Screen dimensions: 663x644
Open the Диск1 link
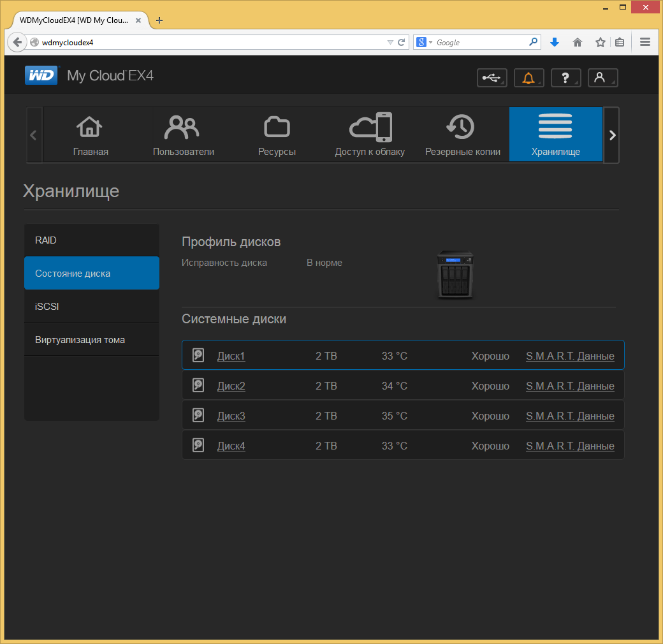[231, 356]
